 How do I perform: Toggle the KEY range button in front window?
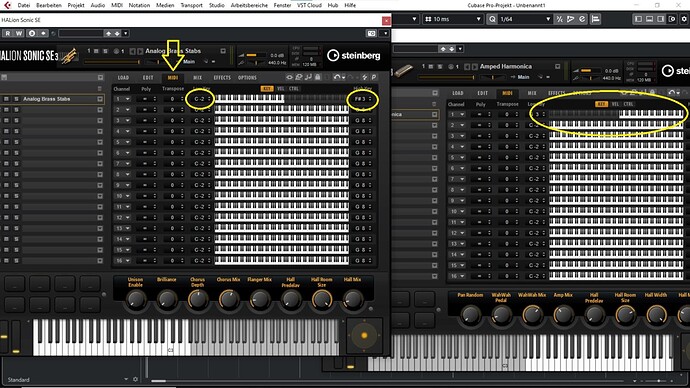point(267,88)
